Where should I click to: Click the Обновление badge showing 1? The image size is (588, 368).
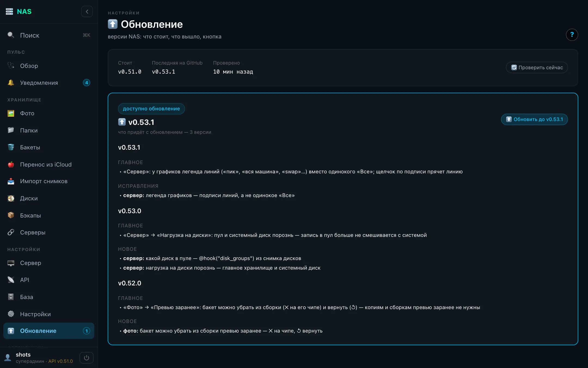coord(87,331)
